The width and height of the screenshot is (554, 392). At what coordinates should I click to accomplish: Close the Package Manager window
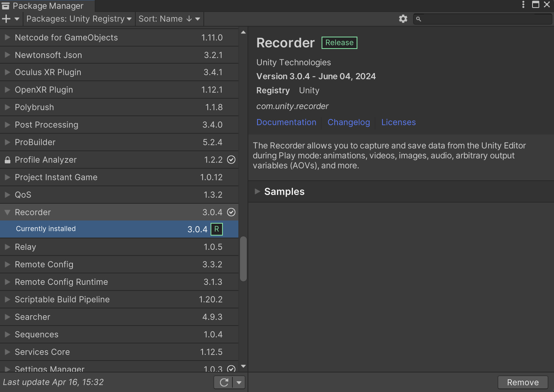point(547,4)
